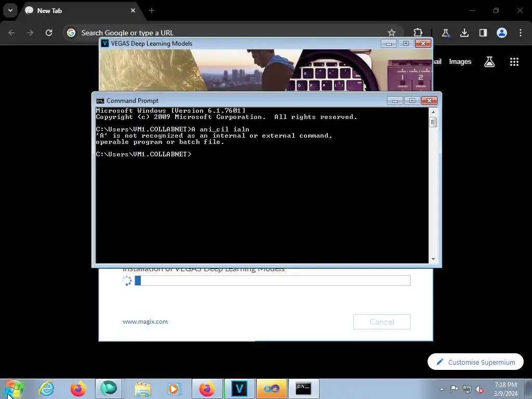Close the Command Prompt window
The width and height of the screenshot is (532, 399).
click(x=429, y=101)
